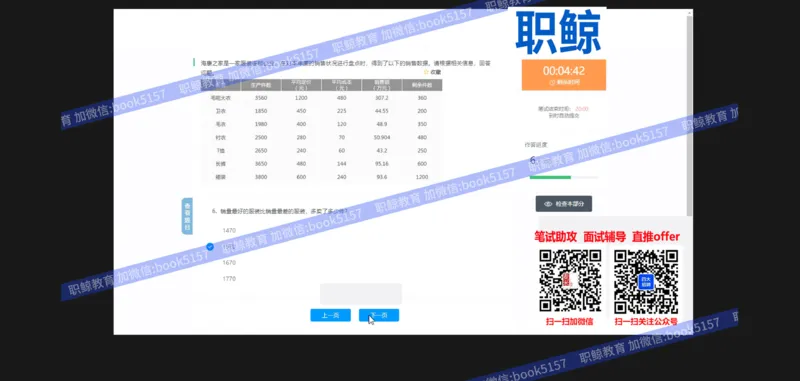
Task: Click the dark 检查本部分 button
Action: click(564, 204)
